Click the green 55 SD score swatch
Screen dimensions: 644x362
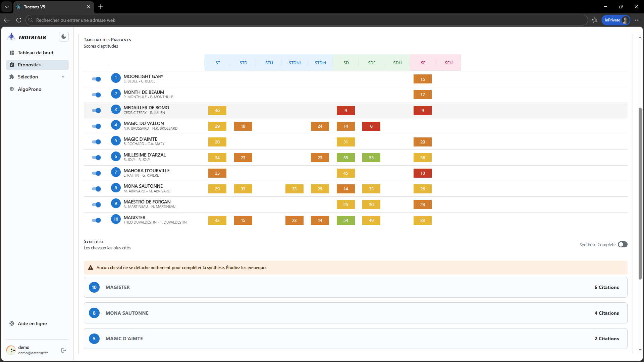pyautogui.click(x=345, y=158)
